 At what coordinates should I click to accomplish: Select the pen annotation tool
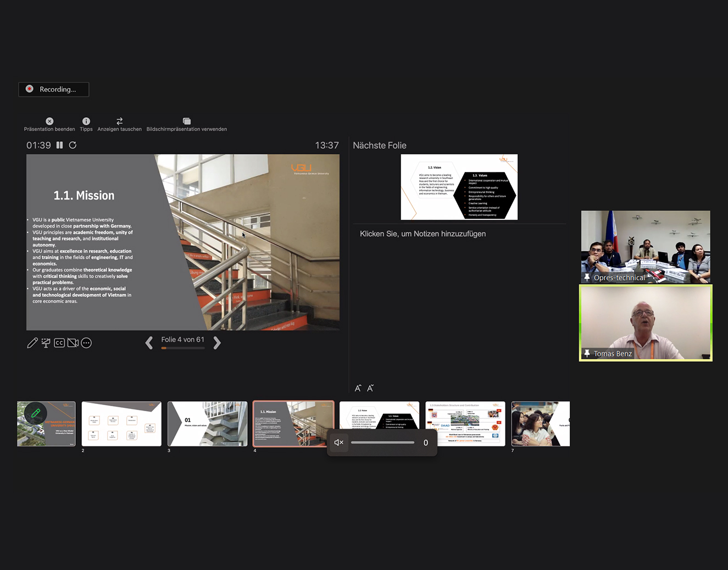pyautogui.click(x=32, y=343)
